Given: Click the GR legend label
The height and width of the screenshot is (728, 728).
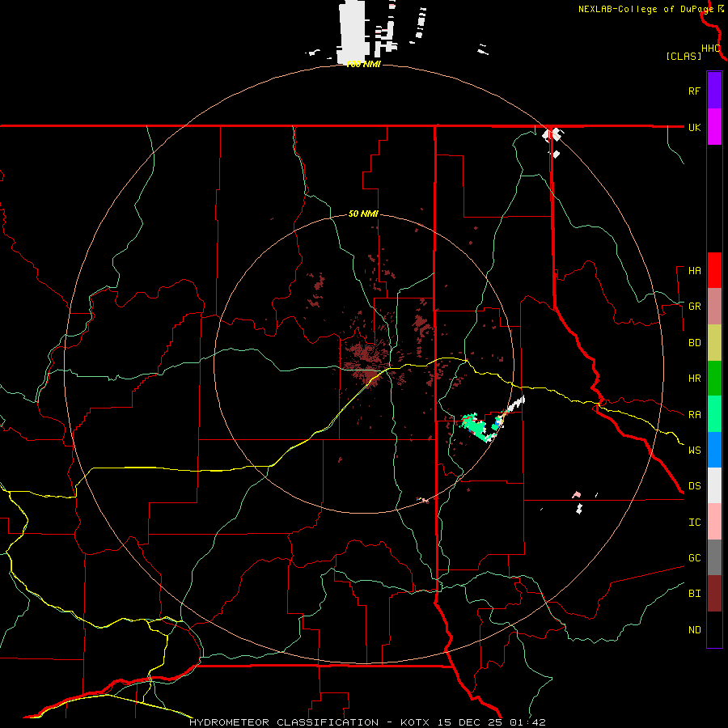Looking at the screenshot, I should (694, 307).
